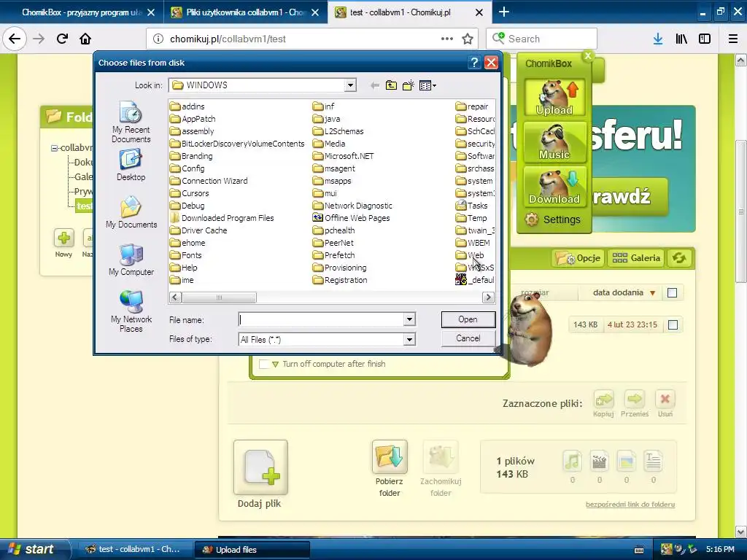The image size is (747, 560).
Task: Open page actions three-dot menu
Action: (x=447, y=39)
